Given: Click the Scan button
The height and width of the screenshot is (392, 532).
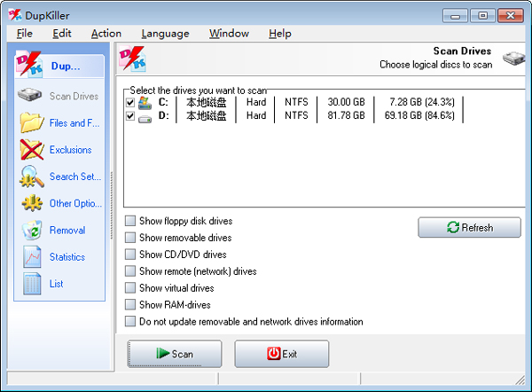Looking at the screenshot, I should 175,354.
